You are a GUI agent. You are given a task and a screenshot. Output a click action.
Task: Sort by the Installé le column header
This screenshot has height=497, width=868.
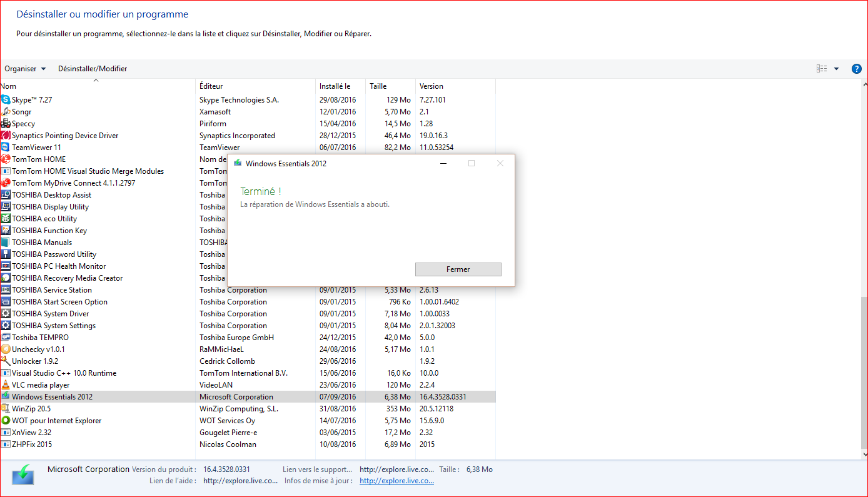tap(341, 86)
